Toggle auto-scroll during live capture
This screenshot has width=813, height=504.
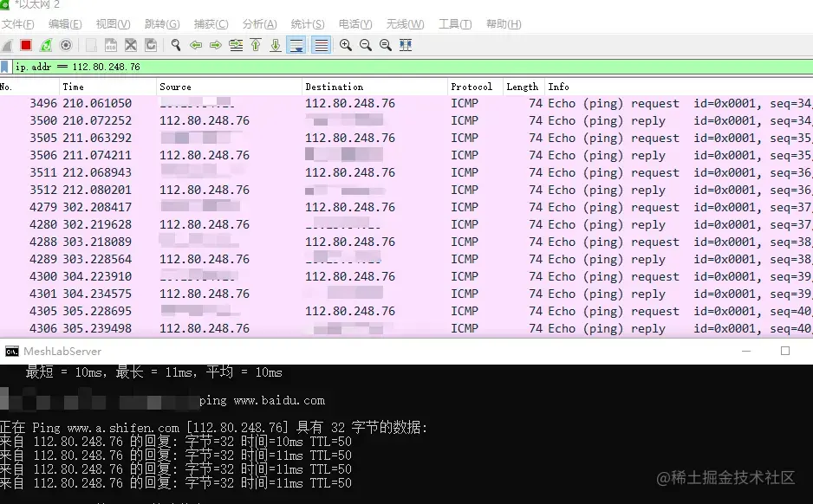coord(296,46)
